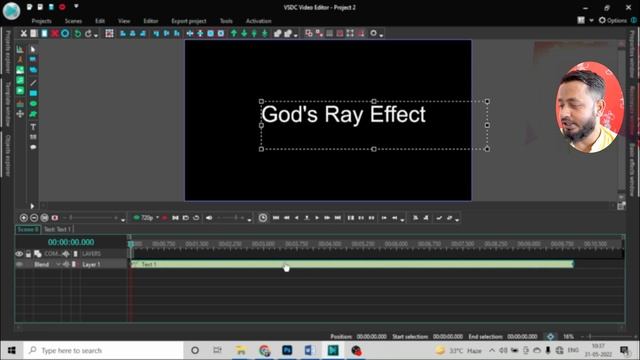Click the God's Ray Effect text object
This screenshot has height=360, width=640.
[344, 114]
